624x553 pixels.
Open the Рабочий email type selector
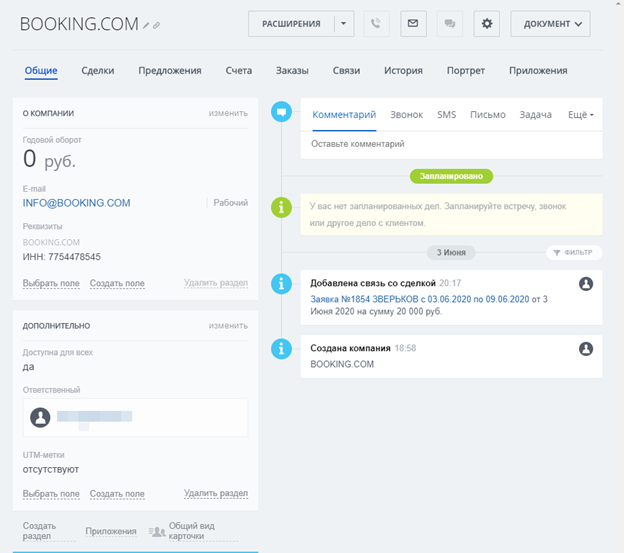(231, 203)
